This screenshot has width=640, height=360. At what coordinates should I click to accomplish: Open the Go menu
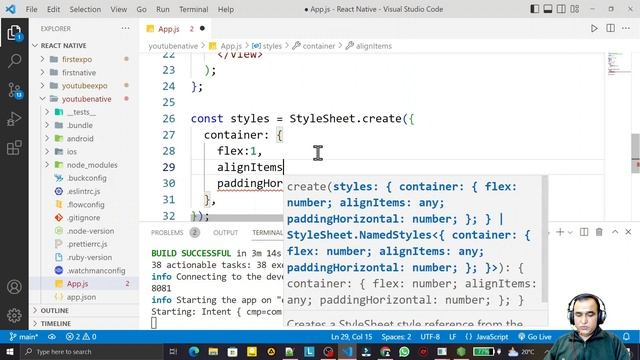point(141,9)
